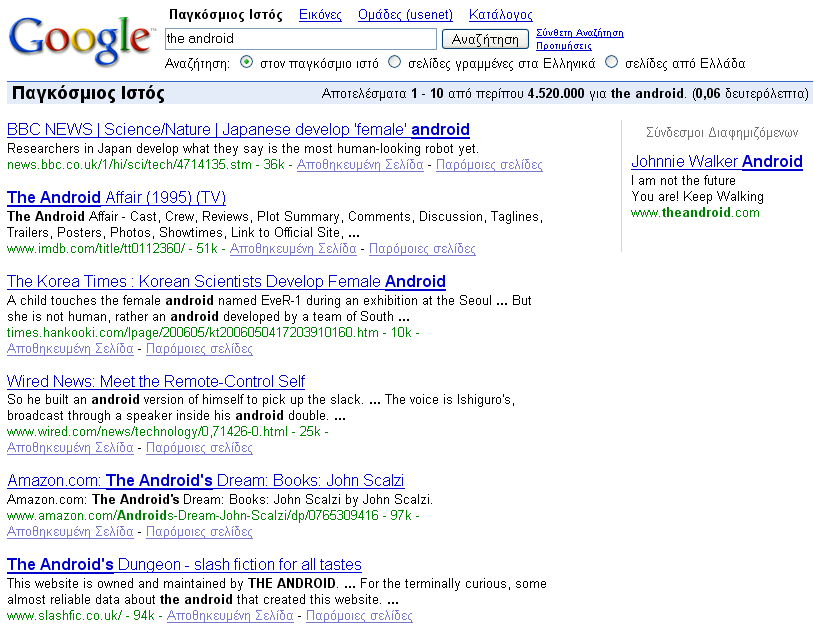The height and width of the screenshot is (627, 814).
Task: Click ad text 'You are! Keep Walking'
Action: [698, 197]
